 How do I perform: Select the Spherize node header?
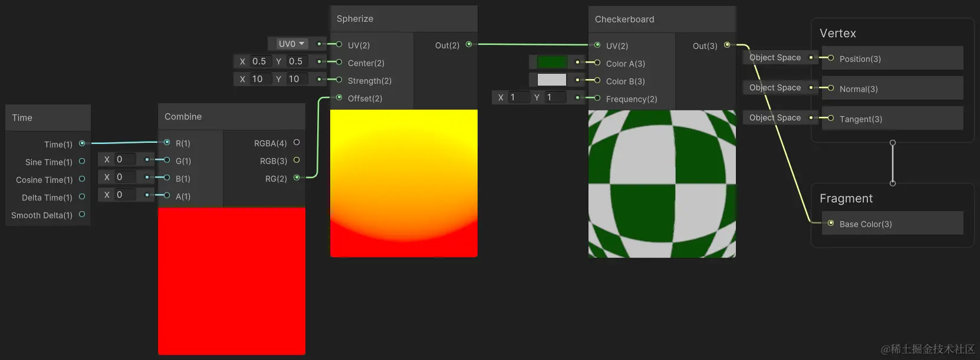404,19
